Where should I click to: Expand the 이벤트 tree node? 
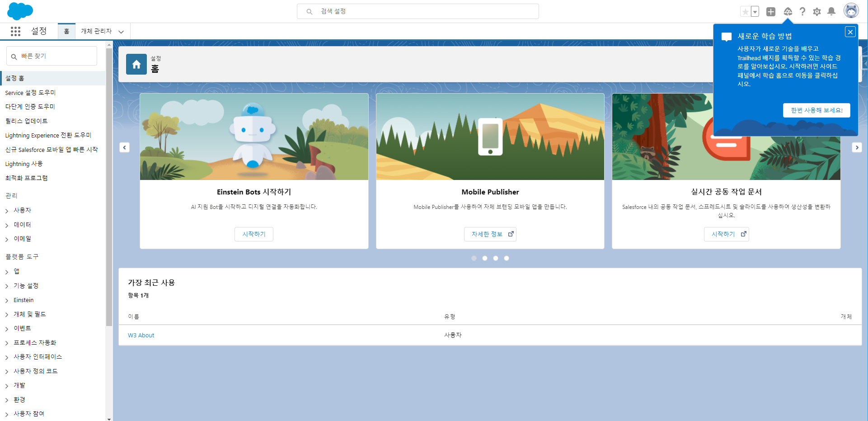(x=7, y=329)
